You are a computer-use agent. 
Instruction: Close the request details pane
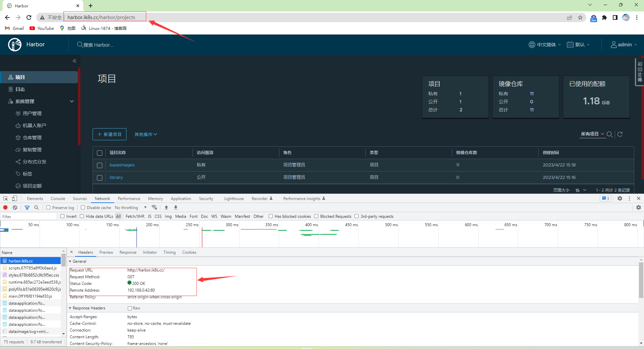click(71, 252)
